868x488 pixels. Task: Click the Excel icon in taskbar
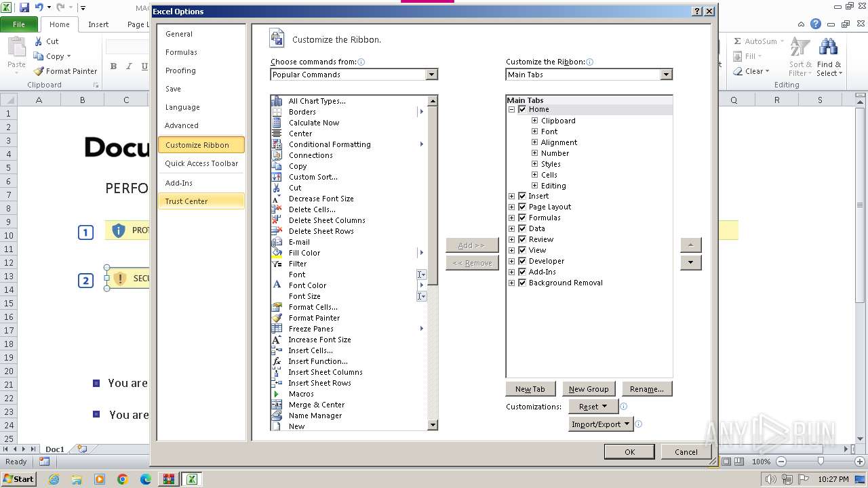(192, 479)
